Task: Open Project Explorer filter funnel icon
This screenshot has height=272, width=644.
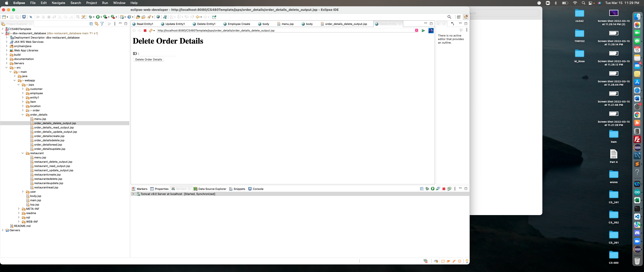Action: (102, 24)
